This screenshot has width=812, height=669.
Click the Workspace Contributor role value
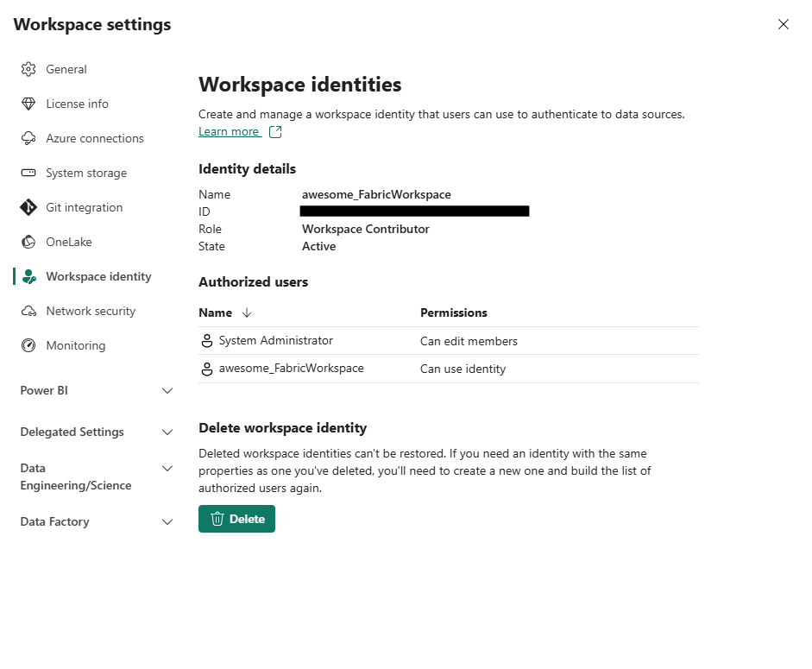(366, 229)
